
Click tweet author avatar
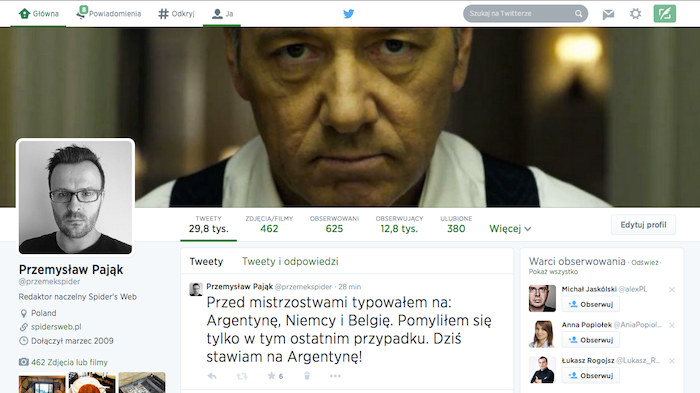pyautogui.click(x=196, y=289)
